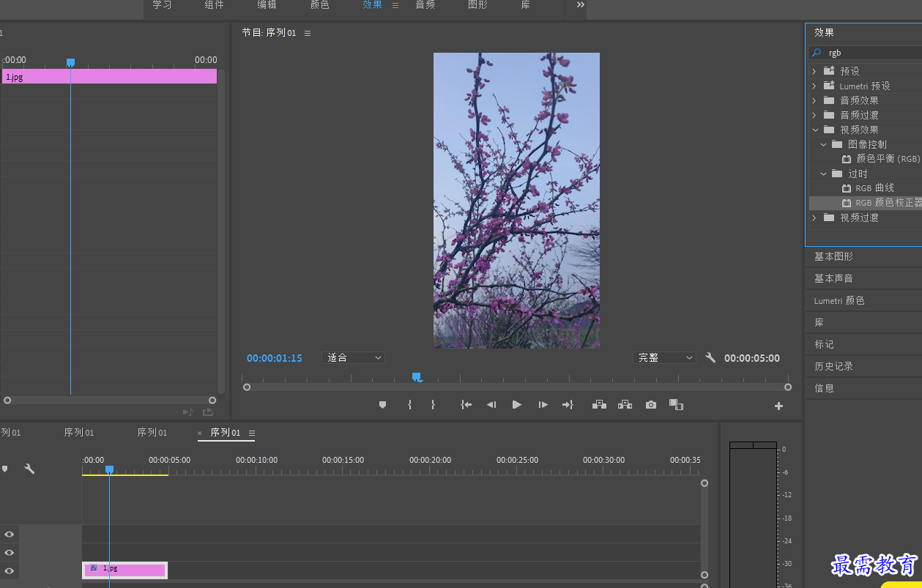Switch to 组件 workspace
This screenshot has width=922, height=588.
215,5
